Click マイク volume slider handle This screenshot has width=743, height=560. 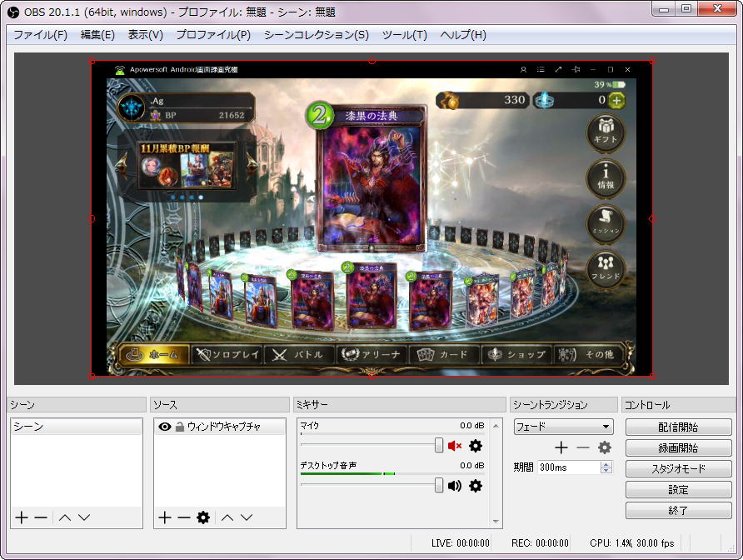(x=439, y=445)
